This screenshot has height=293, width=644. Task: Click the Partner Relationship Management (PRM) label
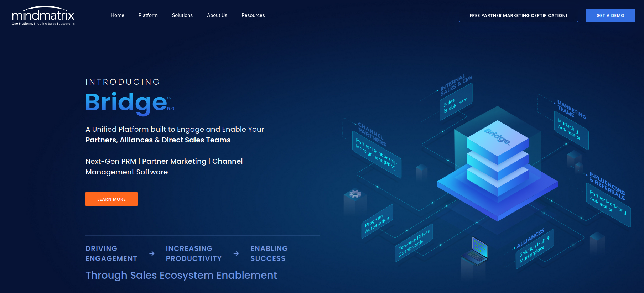[376, 154]
